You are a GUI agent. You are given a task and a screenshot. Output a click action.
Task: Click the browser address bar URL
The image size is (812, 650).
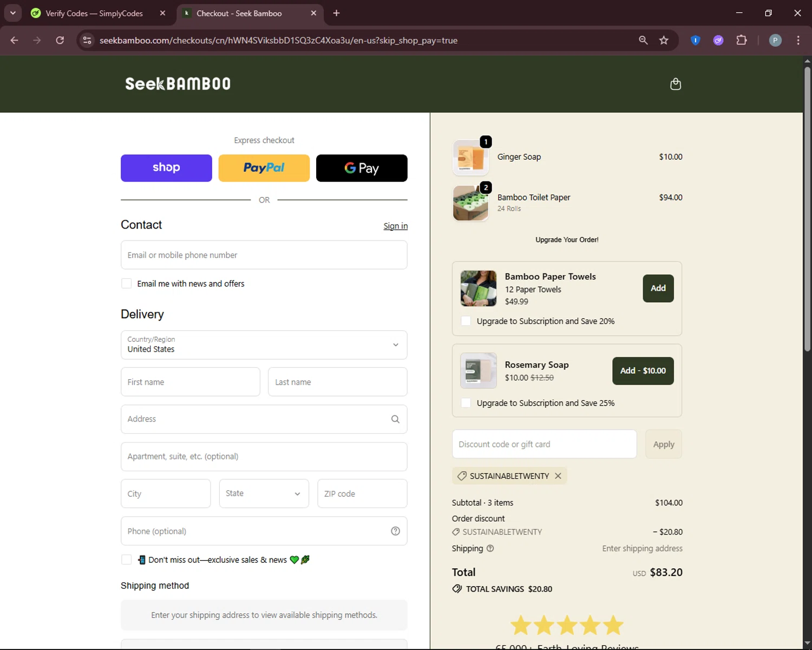(278, 40)
